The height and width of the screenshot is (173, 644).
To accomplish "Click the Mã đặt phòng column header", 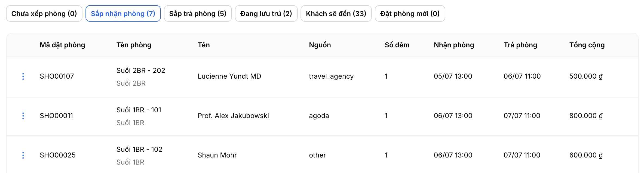I will click(x=62, y=45).
